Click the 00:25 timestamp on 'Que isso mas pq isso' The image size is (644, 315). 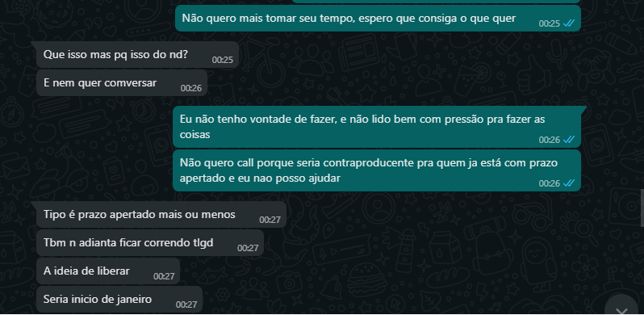click(223, 60)
